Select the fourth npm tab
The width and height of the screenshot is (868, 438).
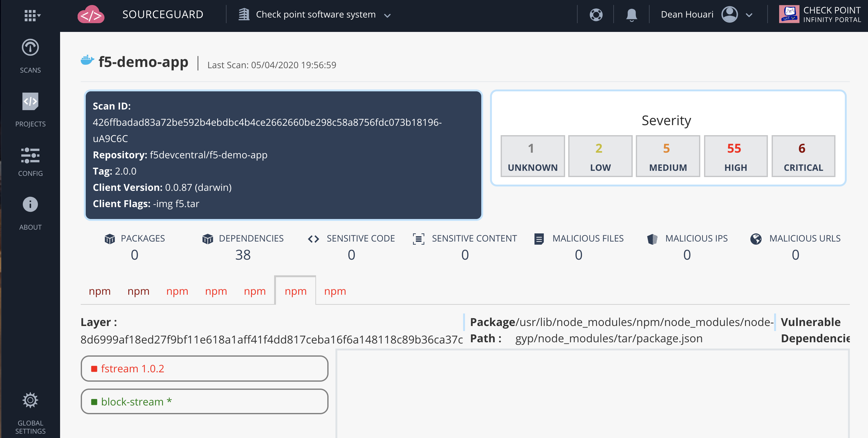(x=216, y=291)
